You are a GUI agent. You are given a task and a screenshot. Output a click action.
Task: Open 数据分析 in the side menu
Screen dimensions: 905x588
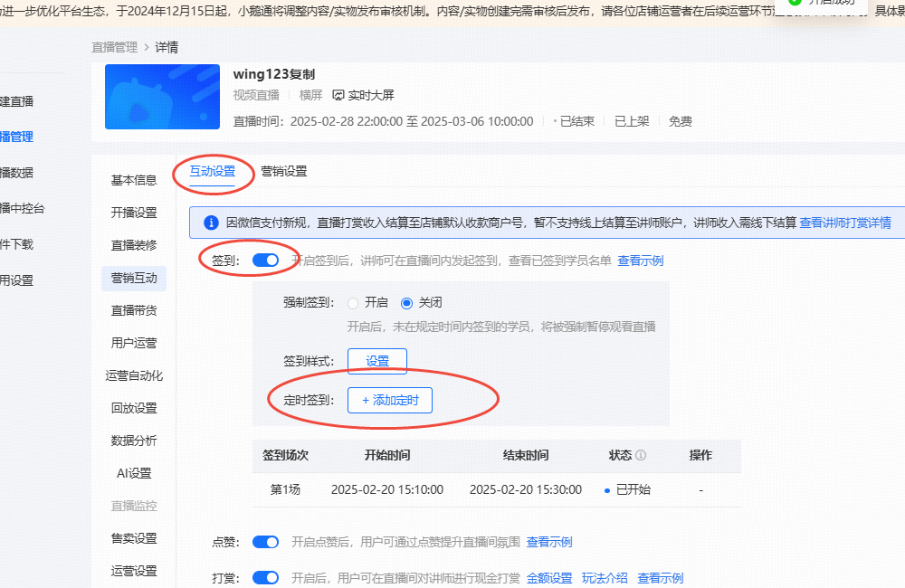(x=134, y=441)
